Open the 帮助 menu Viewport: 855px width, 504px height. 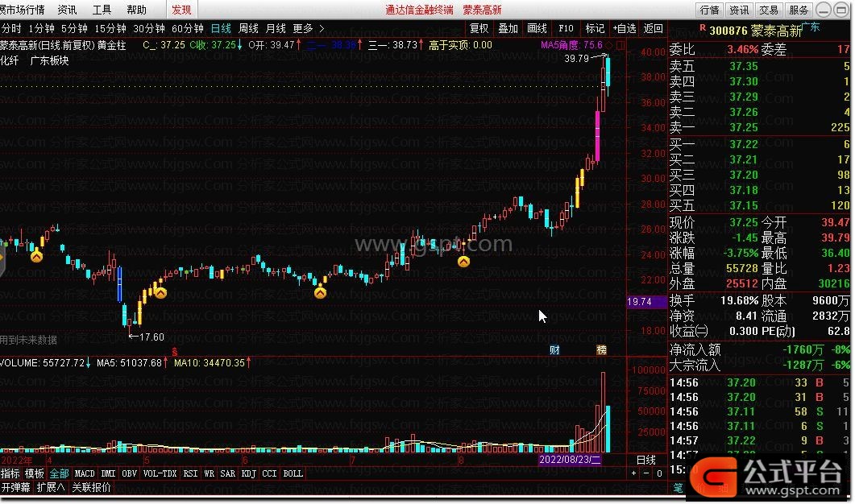pos(136,10)
